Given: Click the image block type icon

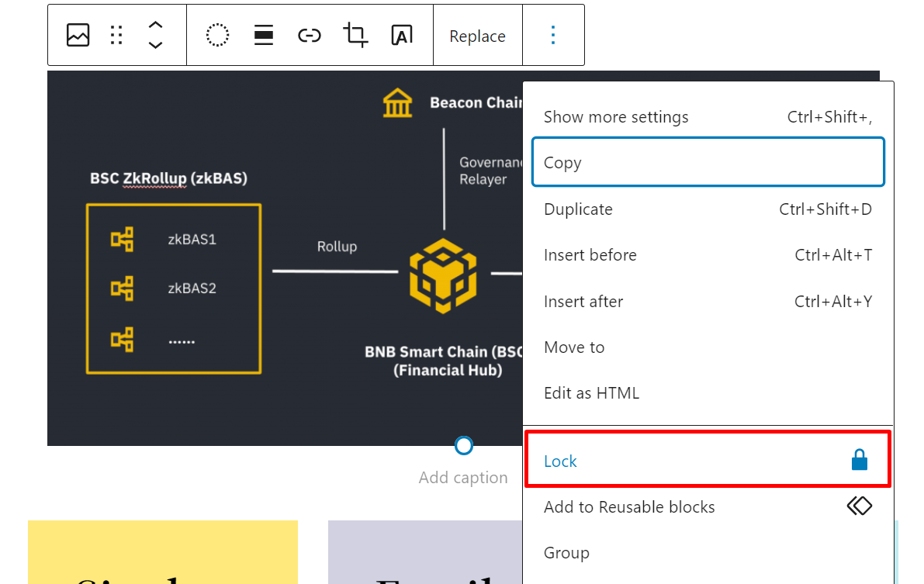Looking at the screenshot, I should coord(78,36).
